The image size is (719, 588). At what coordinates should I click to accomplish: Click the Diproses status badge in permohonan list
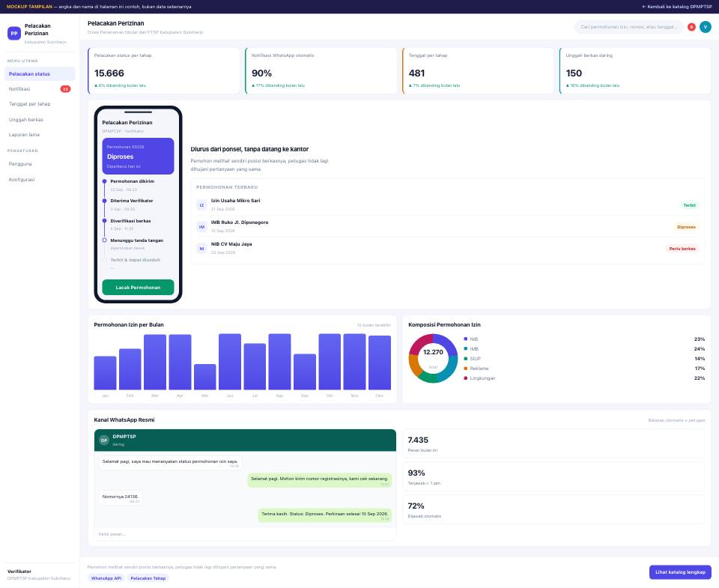pyautogui.click(x=686, y=227)
